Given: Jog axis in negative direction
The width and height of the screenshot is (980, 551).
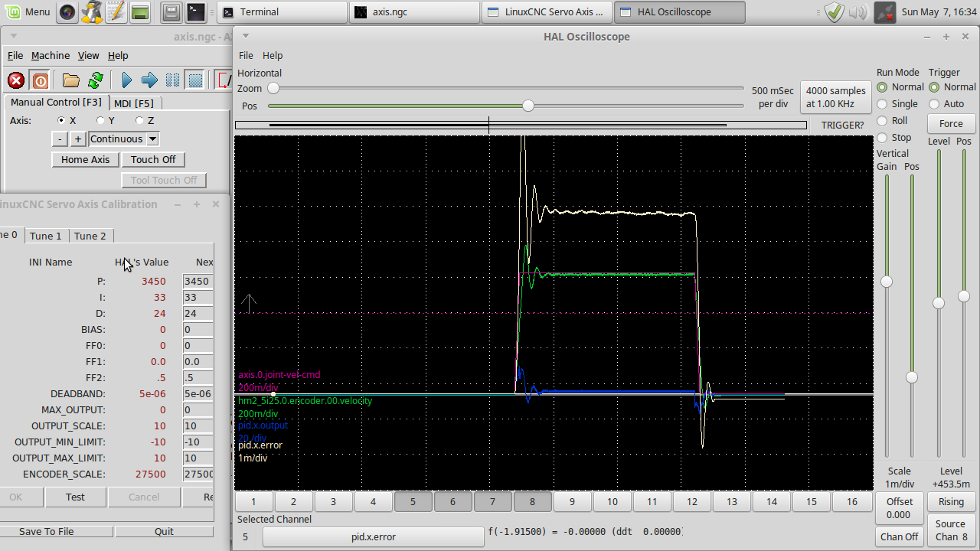Looking at the screenshot, I should (60, 139).
